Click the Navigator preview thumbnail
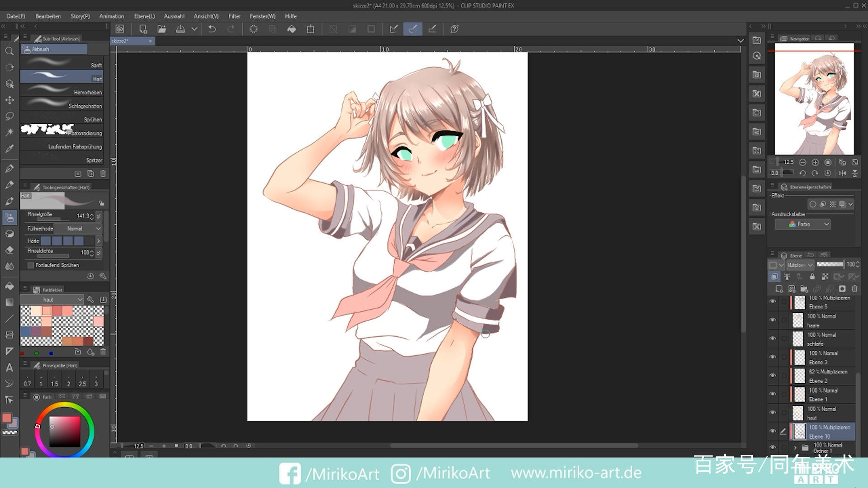Screen dimensions: 868x488 tap(814, 99)
